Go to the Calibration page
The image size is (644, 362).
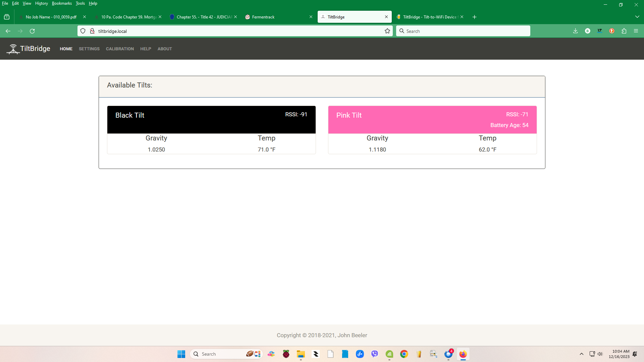click(x=120, y=49)
